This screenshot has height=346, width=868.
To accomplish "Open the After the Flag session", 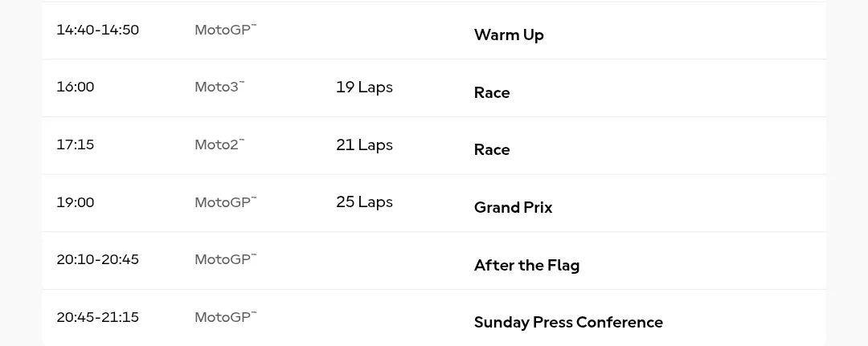I will [526, 266].
